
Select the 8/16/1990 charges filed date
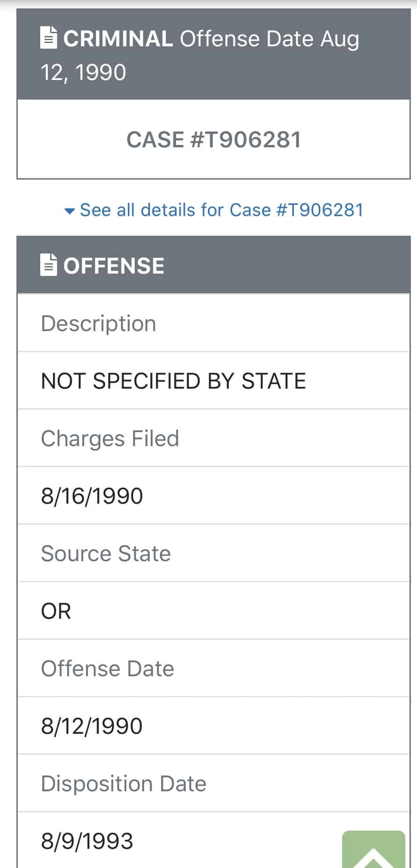click(x=92, y=496)
